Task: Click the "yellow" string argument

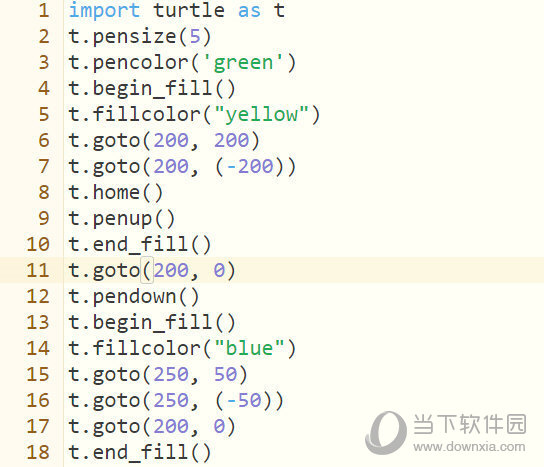Action: [262, 114]
